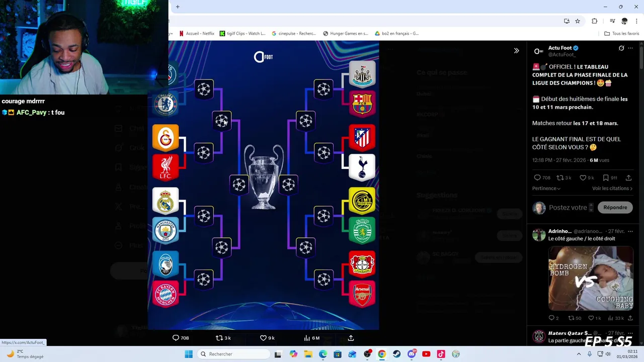Open Voir les citations link
This screenshot has width=644, height=362.
612,189
